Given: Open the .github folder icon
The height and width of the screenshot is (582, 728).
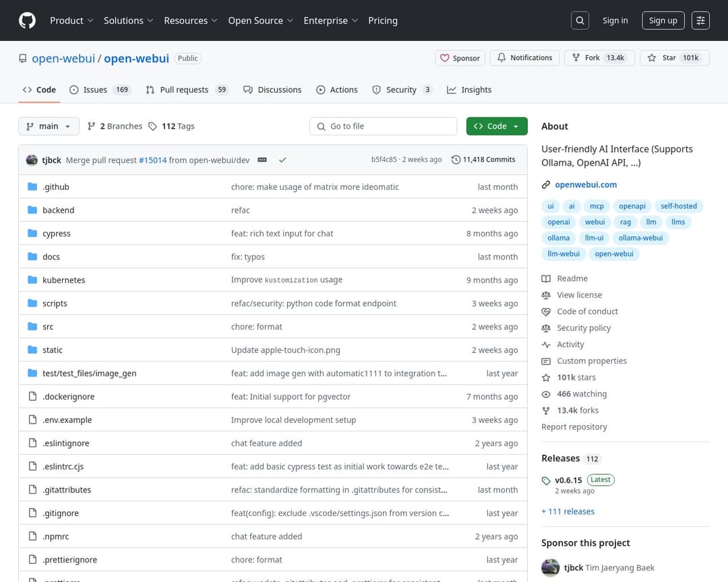Looking at the screenshot, I should [x=32, y=187].
